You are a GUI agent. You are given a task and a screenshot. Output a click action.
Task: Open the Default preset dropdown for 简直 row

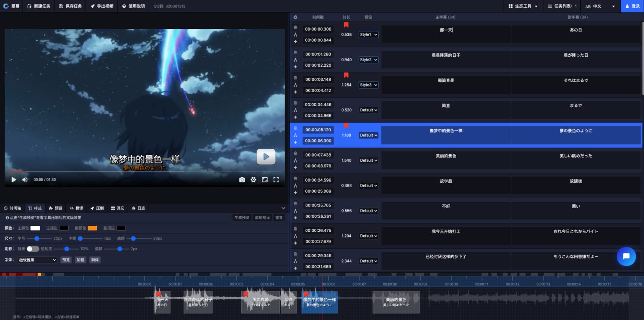pos(369,110)
